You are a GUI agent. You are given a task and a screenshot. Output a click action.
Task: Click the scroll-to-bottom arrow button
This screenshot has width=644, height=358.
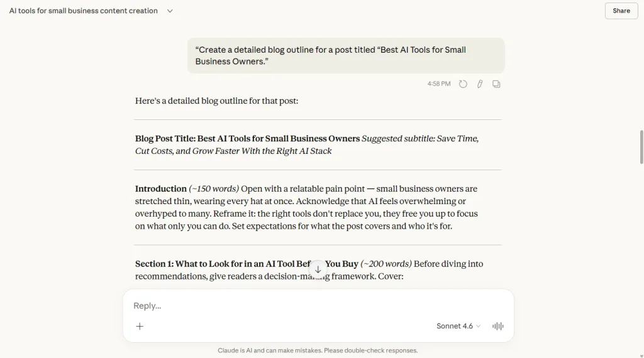(x=318, y=269)
